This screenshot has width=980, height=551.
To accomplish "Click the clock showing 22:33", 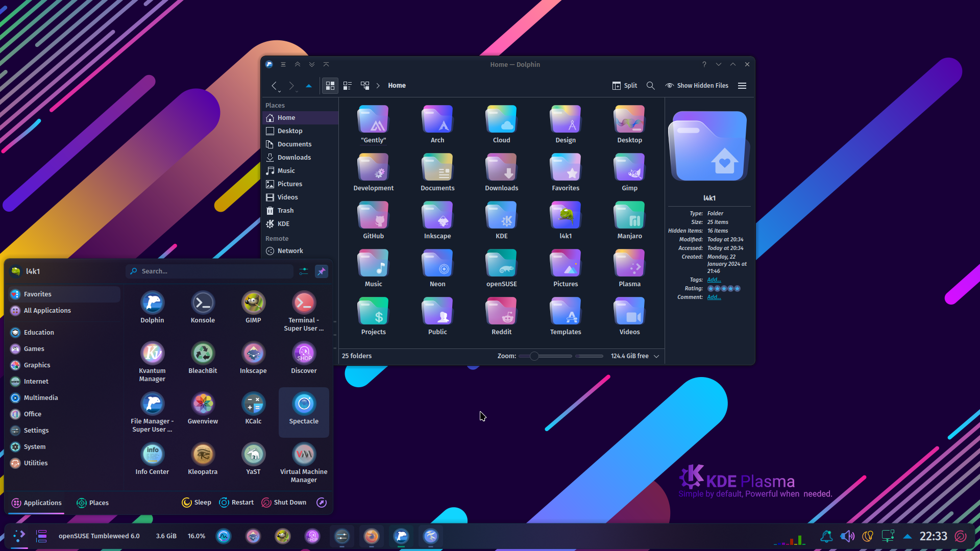I will pos(933,536).
